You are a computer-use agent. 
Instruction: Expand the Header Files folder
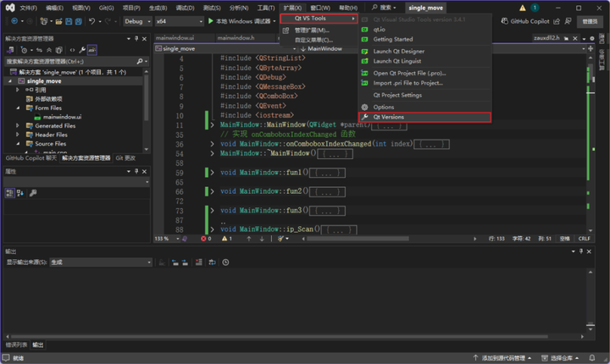[x=18, y=135]
